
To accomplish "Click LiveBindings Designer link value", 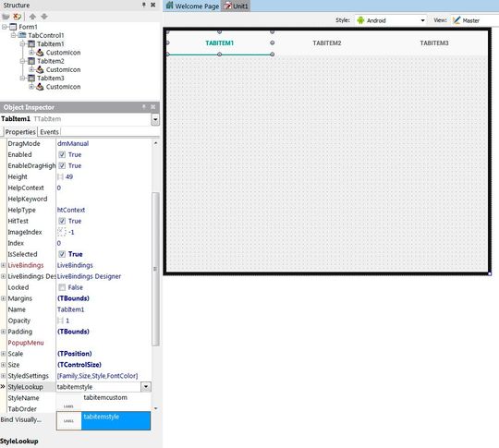I will 89,276.
